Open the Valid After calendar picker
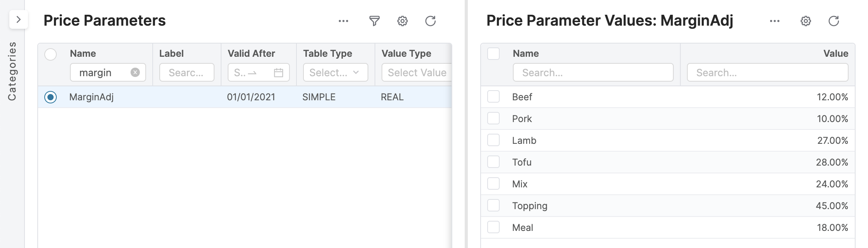This screenshot has width=868, height=248. tap(278, 73)
